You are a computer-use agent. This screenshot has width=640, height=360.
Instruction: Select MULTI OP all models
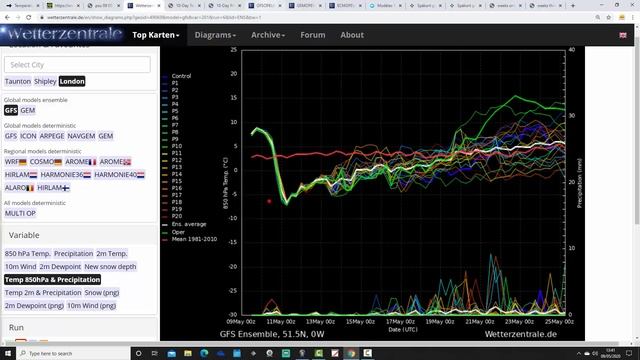tap(20, 213)
